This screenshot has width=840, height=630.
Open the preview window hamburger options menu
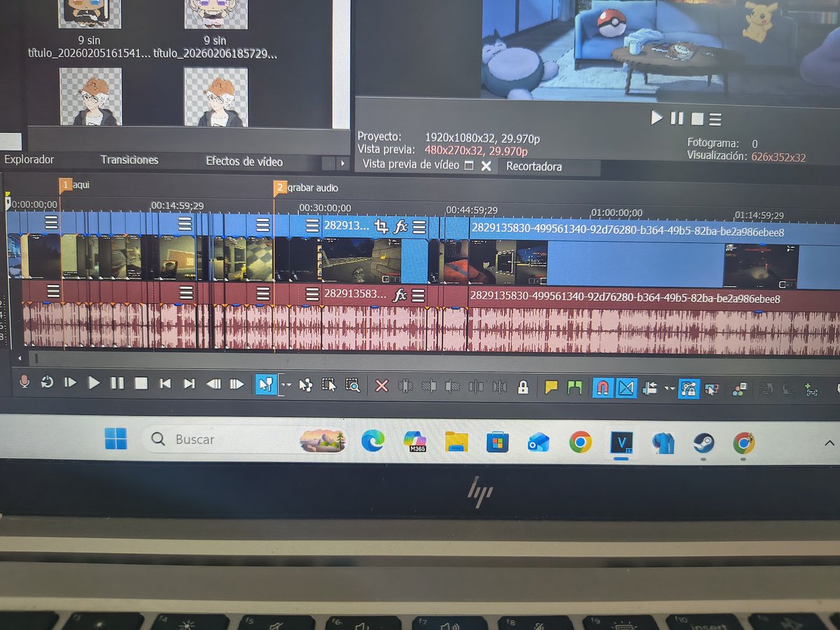(x=715, y=119)
